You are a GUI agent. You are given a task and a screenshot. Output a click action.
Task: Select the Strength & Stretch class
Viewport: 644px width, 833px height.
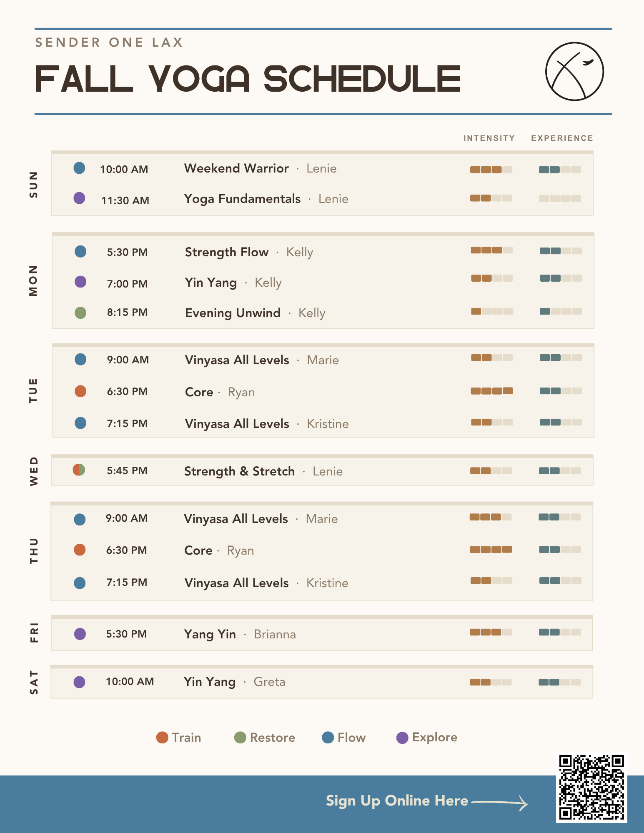pyautogui.click(x=239, y=471)
